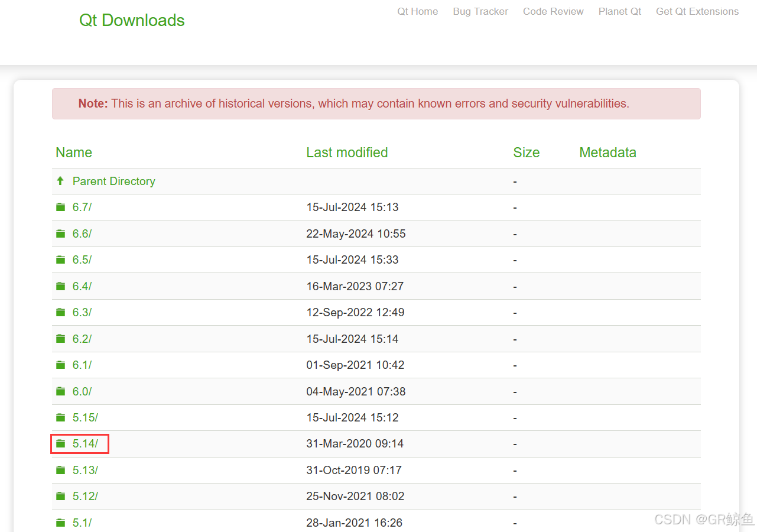Open Get Qt Extensions link

coord(697,11)
